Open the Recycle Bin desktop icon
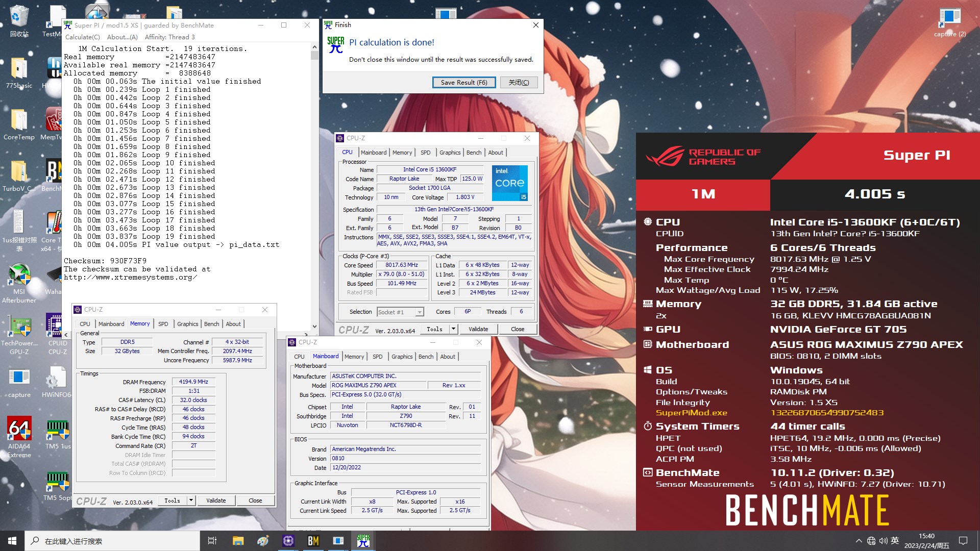 [19, 20]
